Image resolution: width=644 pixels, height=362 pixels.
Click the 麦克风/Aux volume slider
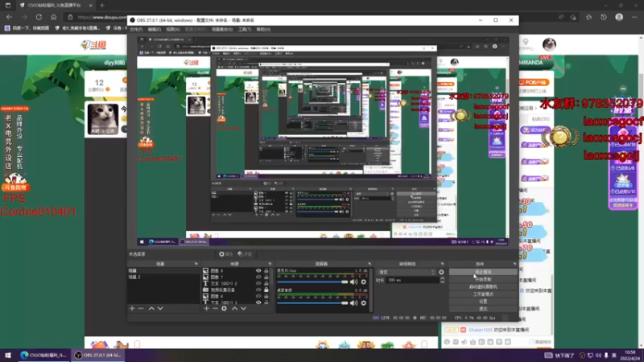point(312,282)
